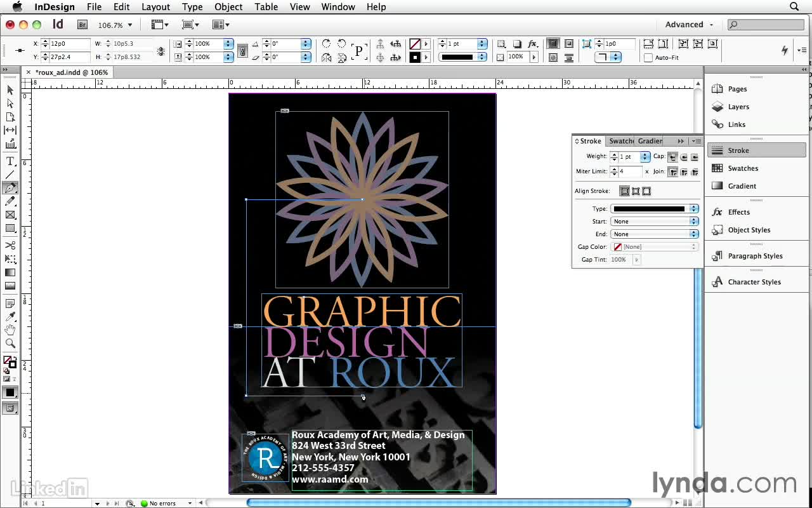Open control bar stroke weight dropdown
Screen dimensions: 812x508
(x=482, y=44)
